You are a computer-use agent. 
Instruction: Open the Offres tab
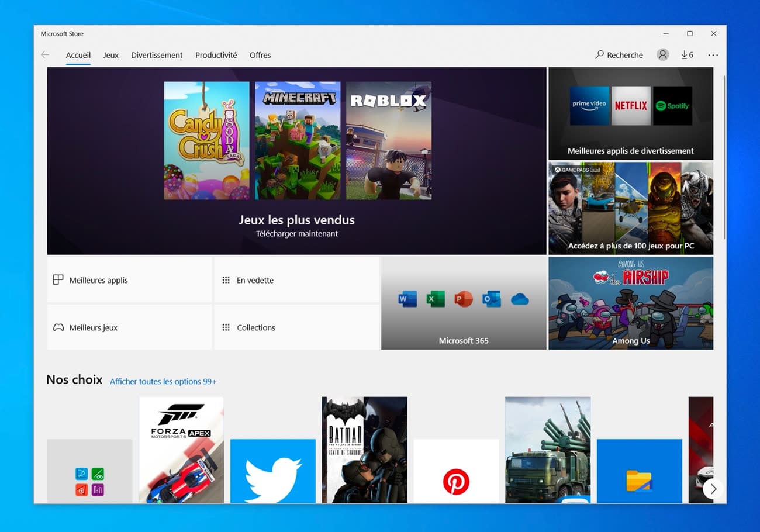260,55
